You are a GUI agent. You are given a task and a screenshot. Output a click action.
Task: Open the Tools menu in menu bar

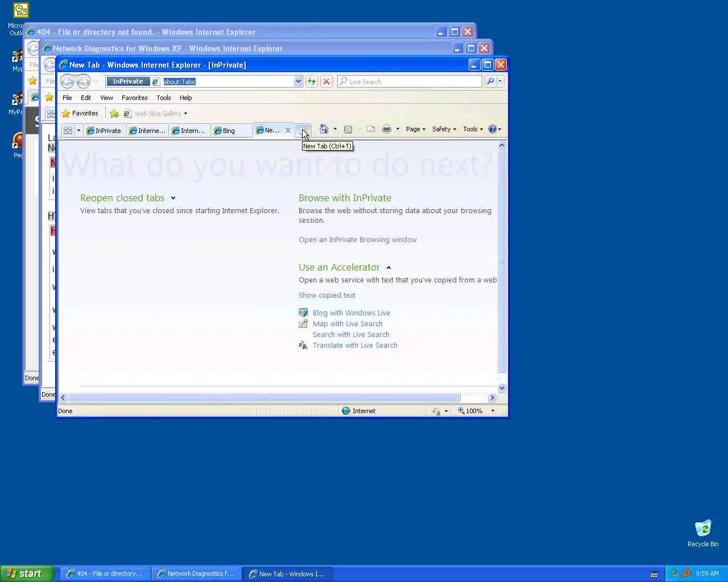(164, 98)
